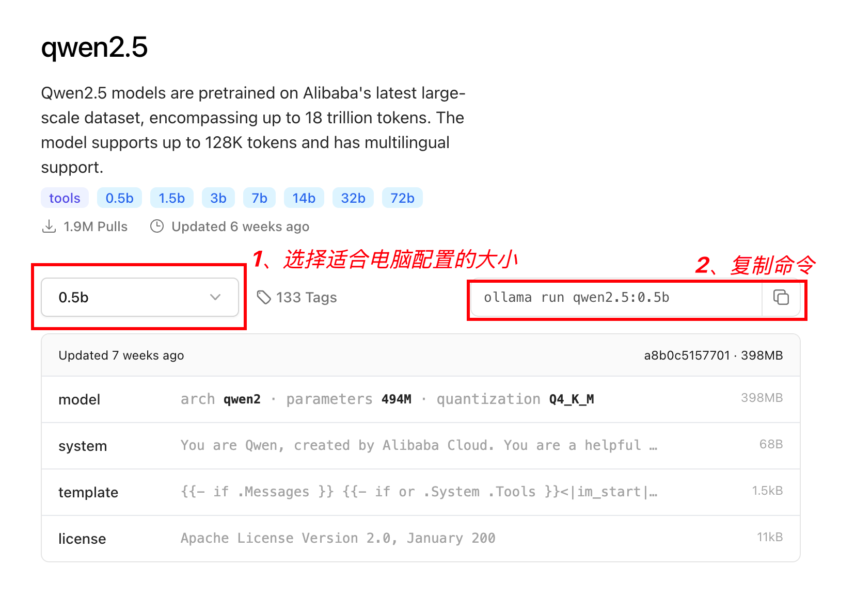The image size is (855, 616).
Task: Click the 68B size of system row
Action: pos(771,444)
